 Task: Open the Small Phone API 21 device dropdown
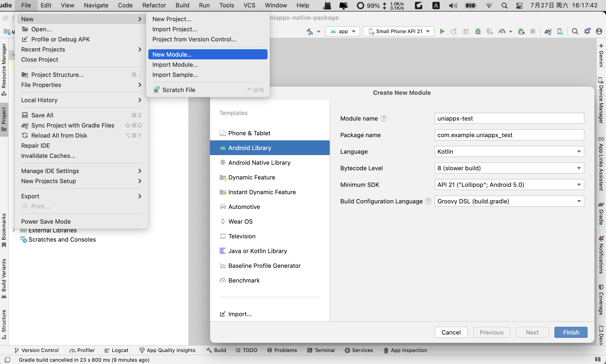pyautogui.click(x=398, y=31)
